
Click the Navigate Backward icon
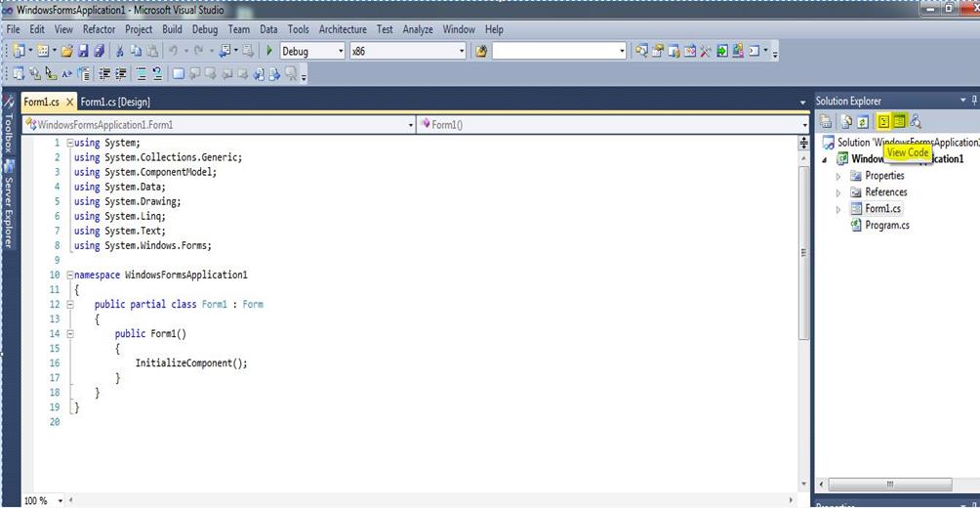[225, 52]
